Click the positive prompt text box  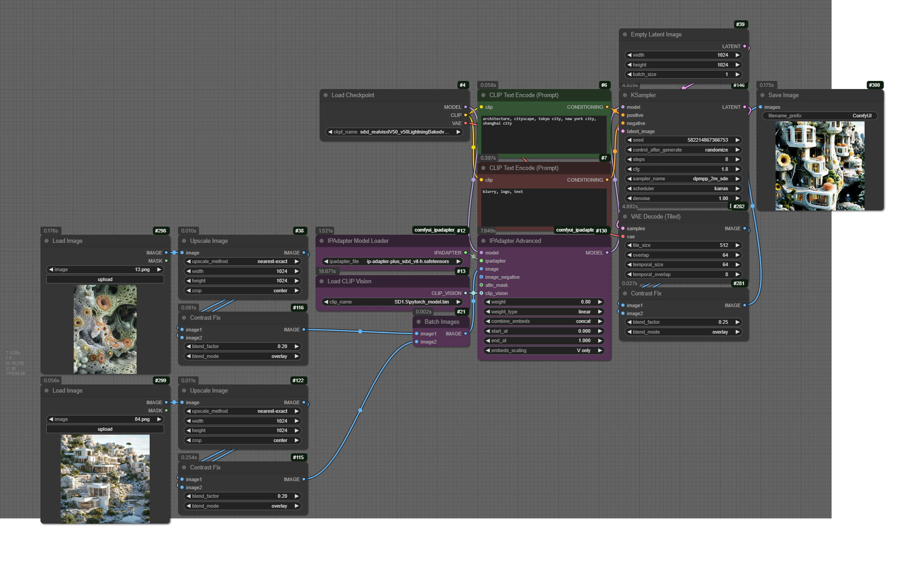coord(544,135)
